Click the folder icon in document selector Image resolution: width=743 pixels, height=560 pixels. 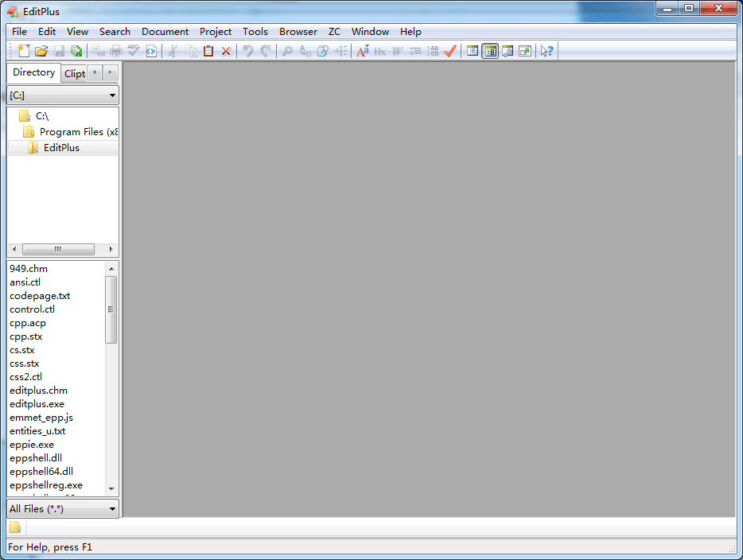tap(15, 527)
